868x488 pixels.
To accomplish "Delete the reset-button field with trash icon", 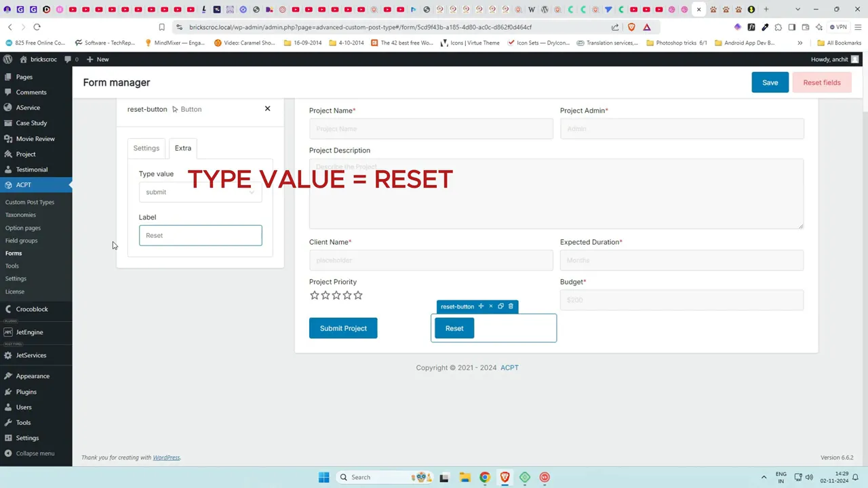I will click(511, 306).
